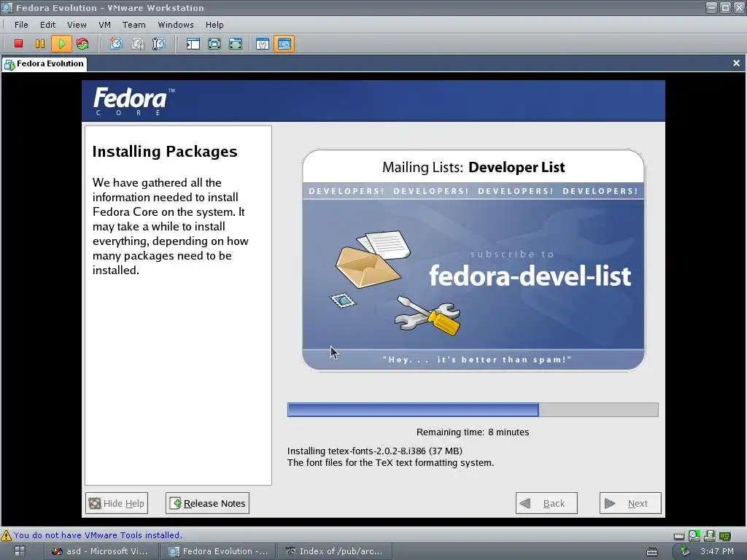Switch to Index of /pub/arc... taskbar window
This screenshot has height=560, width=747.
335,551
